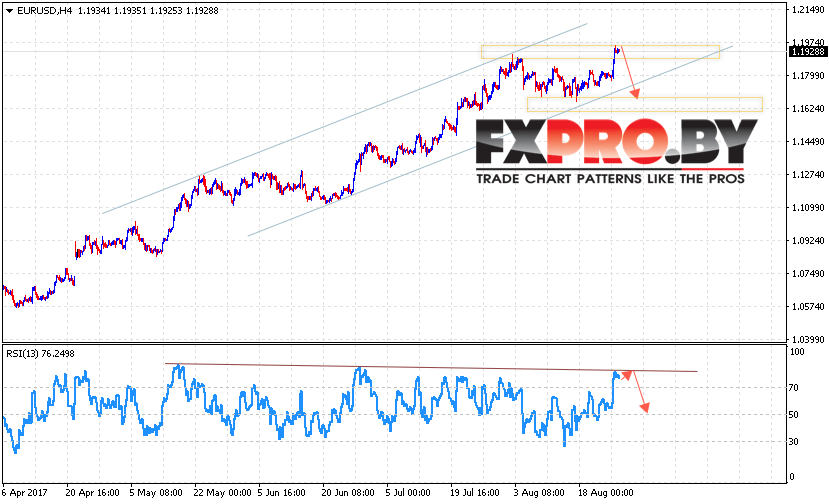Screen dimensions: 829x504
Task: Click the 1.03990 price axis label
Action: (x=806, y=339)
